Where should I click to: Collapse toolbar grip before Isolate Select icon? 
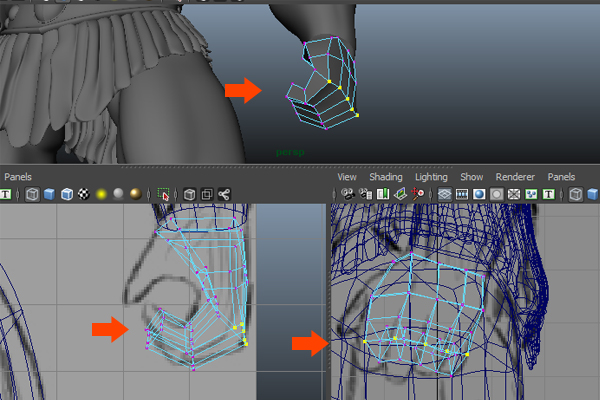(149, 194)
